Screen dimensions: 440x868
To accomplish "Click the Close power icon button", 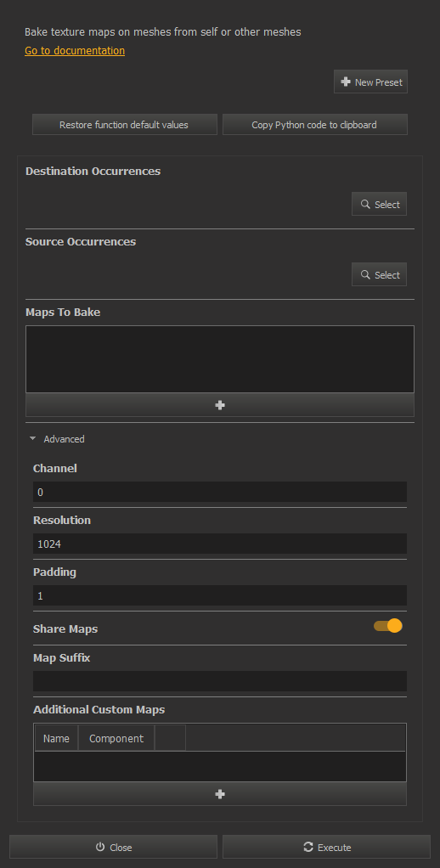I will click(114, 847).
